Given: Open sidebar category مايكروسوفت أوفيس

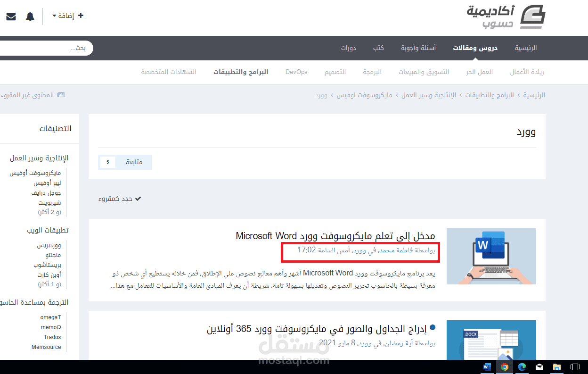Looking at the screenshot, I should click(x=35, y=174).
